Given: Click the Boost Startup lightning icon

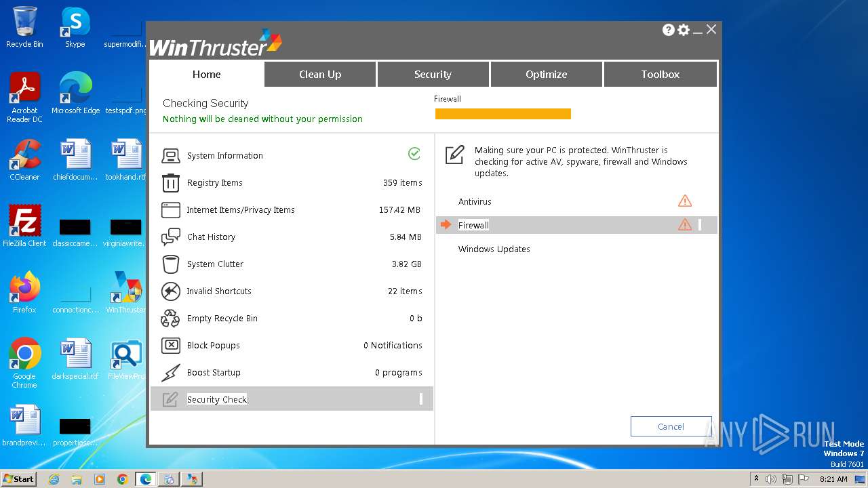Looking at the screenshot, I should tap(170, 373).
